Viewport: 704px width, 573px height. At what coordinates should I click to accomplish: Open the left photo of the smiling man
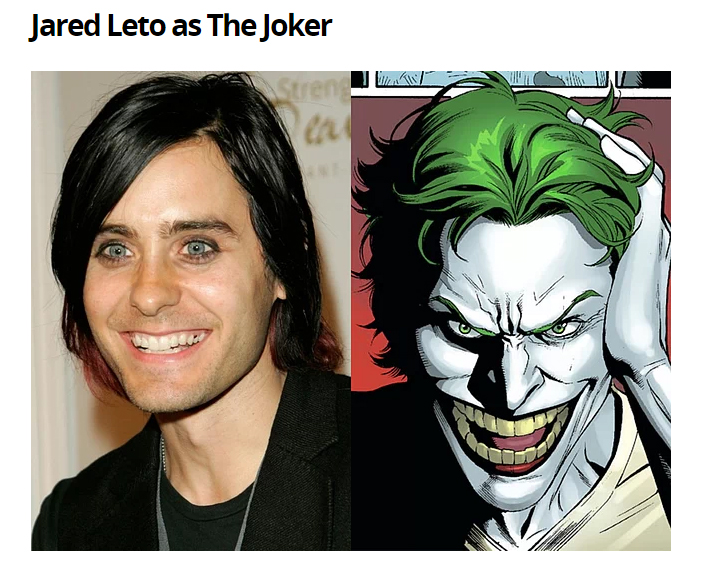[x=191, y=311]
